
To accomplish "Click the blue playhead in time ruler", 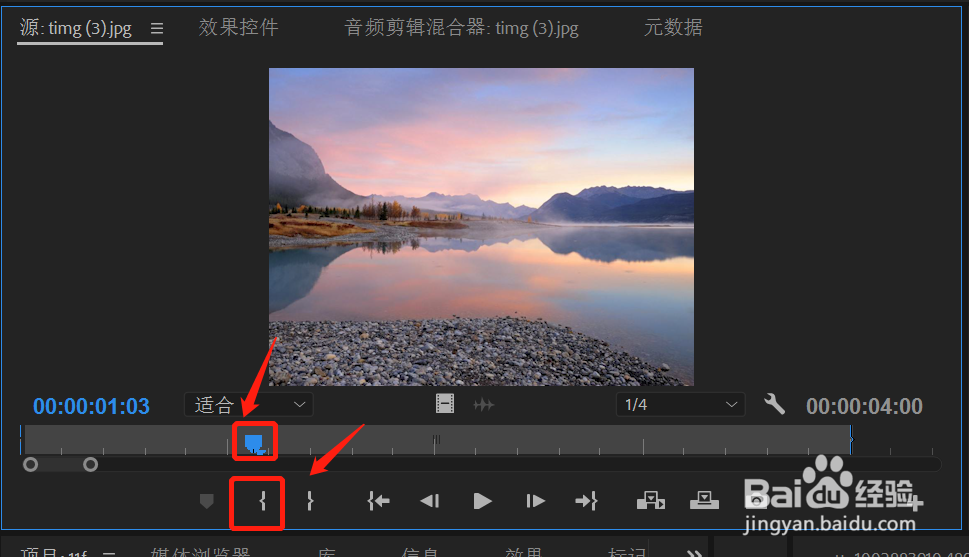I will tap(255, 443).
